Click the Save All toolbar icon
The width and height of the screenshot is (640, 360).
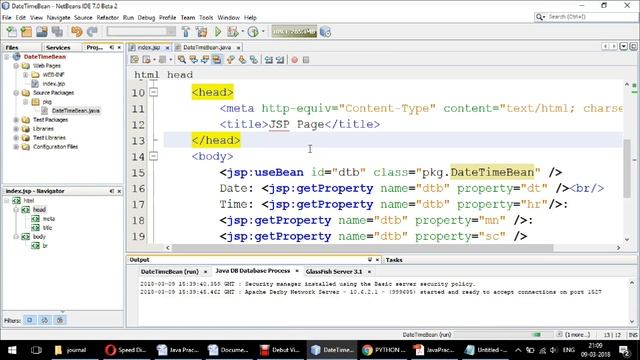(x=57, y=32)
